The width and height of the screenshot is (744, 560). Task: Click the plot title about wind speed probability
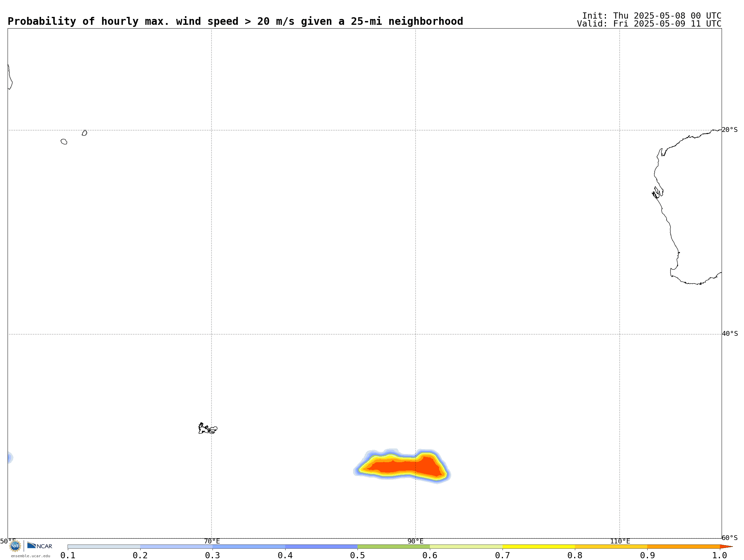pyautogui.click(x=235, y=21)
